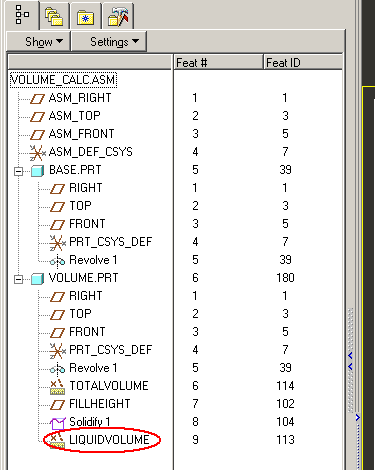Open the Show dropdown menu

pyautogui.click(x=38, y=42)
